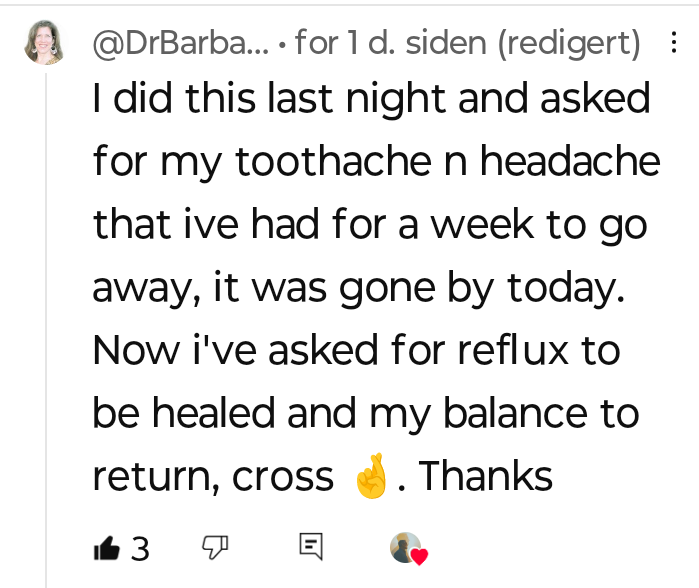Click the creator's small avatar beside reply

[404, 545]
